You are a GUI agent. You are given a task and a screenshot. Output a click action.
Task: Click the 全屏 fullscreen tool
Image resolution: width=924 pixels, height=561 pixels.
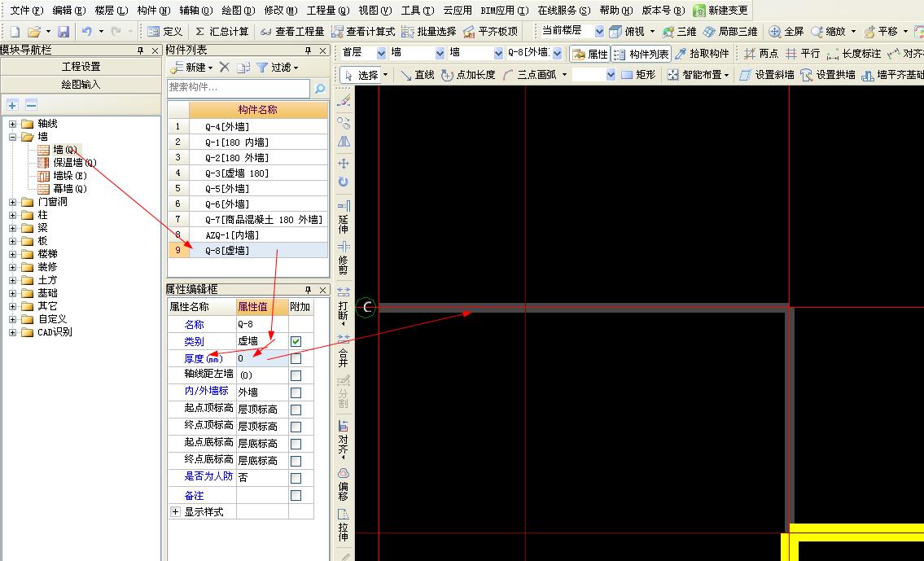[786, 31]
